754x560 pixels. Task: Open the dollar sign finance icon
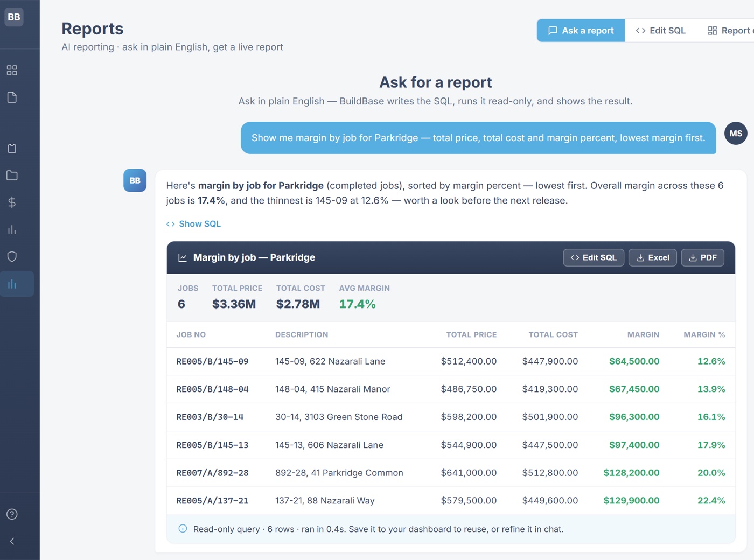point(12,202)
